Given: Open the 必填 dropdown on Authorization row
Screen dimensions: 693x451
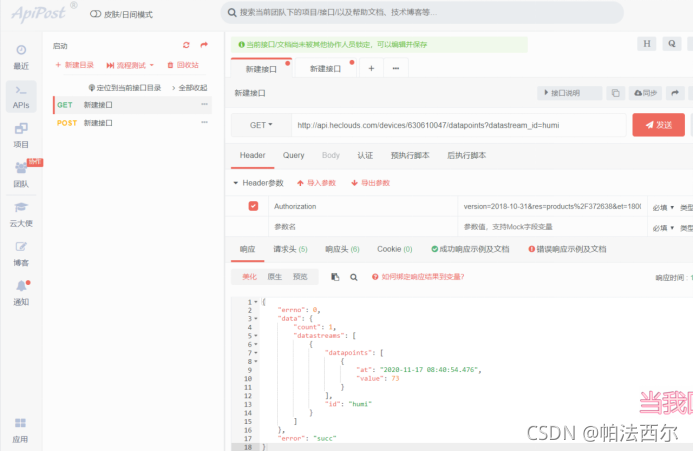Looking at the screenshot, I should 663,207.
